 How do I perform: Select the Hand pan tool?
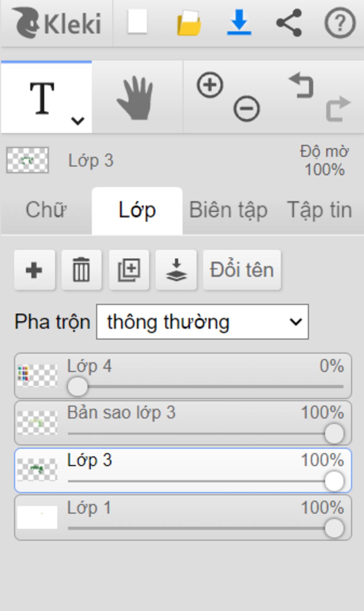[135, 98]
